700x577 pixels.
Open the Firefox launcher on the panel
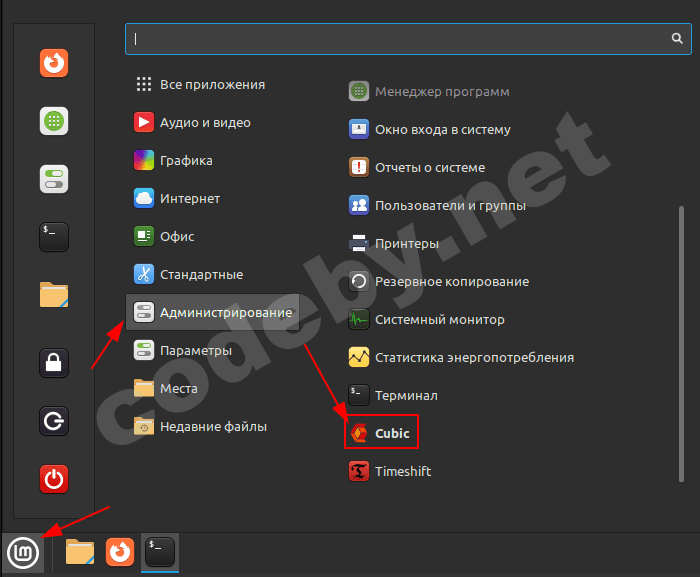[x=120, y=552]
